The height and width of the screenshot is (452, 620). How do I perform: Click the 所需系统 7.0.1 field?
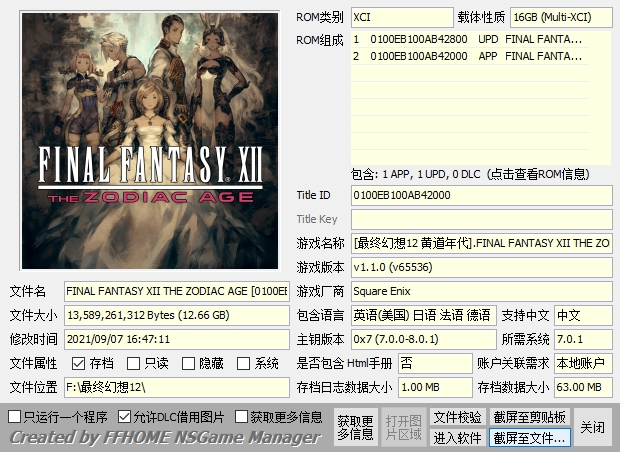click(583, 339)
